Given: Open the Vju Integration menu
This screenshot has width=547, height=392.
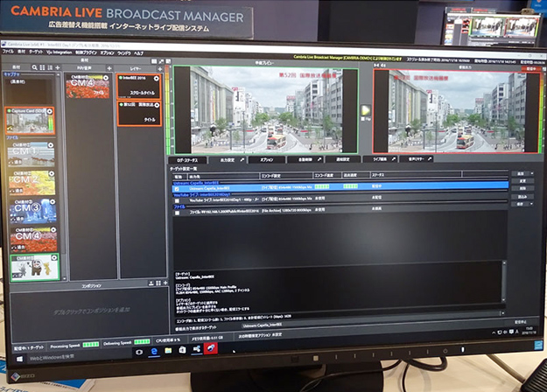Looking at the screenshot, I should 57,52.
